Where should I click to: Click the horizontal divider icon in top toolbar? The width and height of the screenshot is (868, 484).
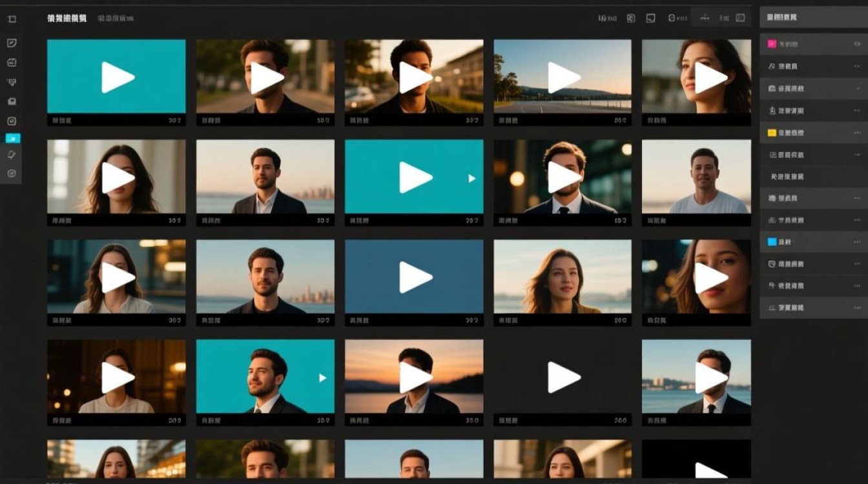(705, 18)
